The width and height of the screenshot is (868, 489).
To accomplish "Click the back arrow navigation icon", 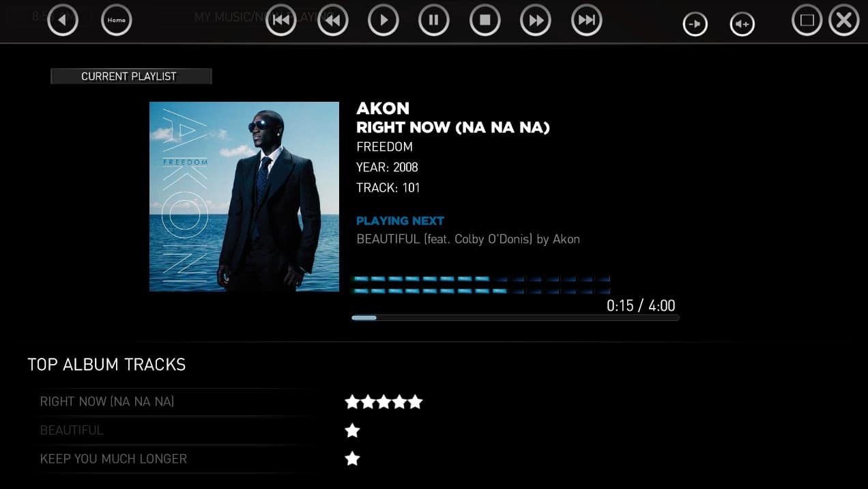I will coord(63,20).
